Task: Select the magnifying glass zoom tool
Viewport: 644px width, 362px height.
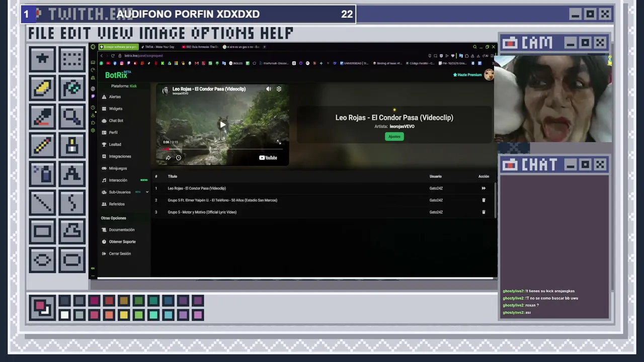Action: 72,117
